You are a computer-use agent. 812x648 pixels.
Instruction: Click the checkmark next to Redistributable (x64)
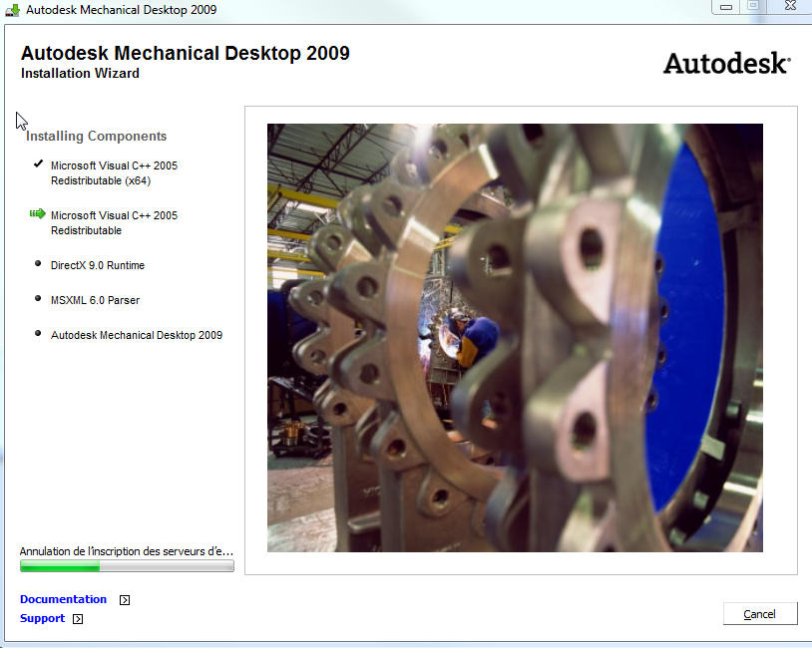(x=38, y=164)
